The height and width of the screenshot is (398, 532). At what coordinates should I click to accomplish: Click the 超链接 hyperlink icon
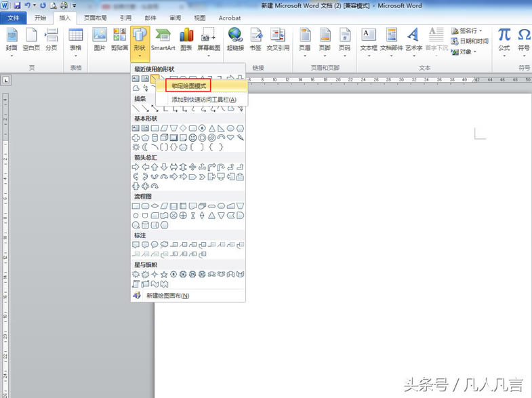235,39
